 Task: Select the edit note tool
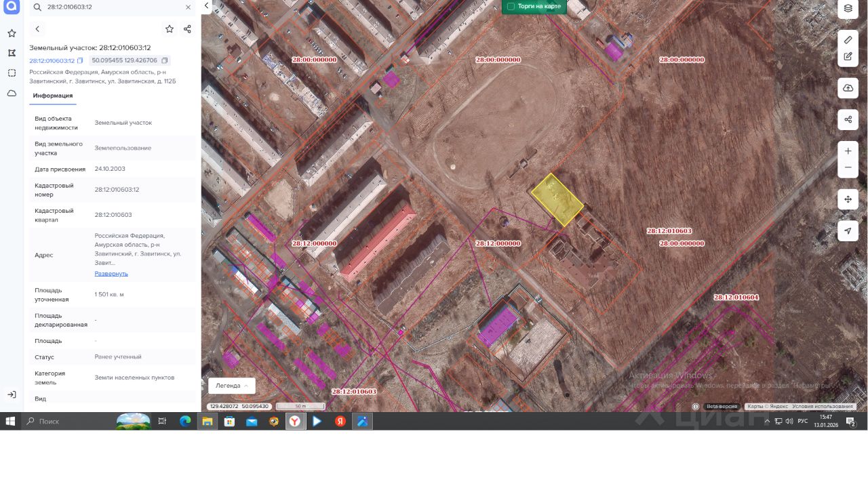(x=848, y=57)
